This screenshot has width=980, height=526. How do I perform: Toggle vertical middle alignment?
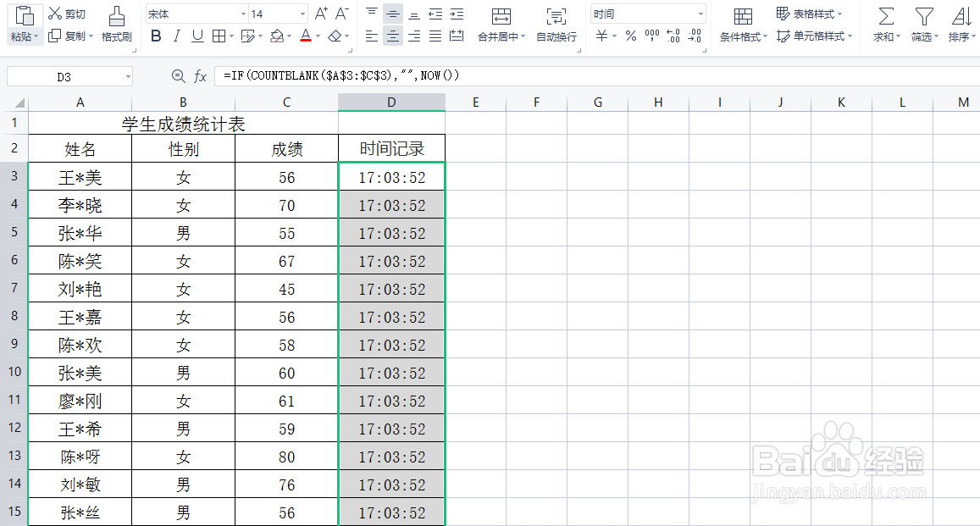pyautogui.click(x=392, y=13)
